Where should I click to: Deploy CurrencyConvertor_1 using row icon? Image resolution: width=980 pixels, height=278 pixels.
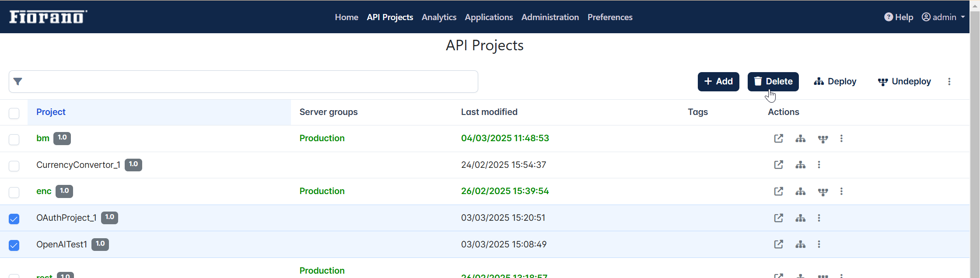pyautogui.click(x=801, y=165)
